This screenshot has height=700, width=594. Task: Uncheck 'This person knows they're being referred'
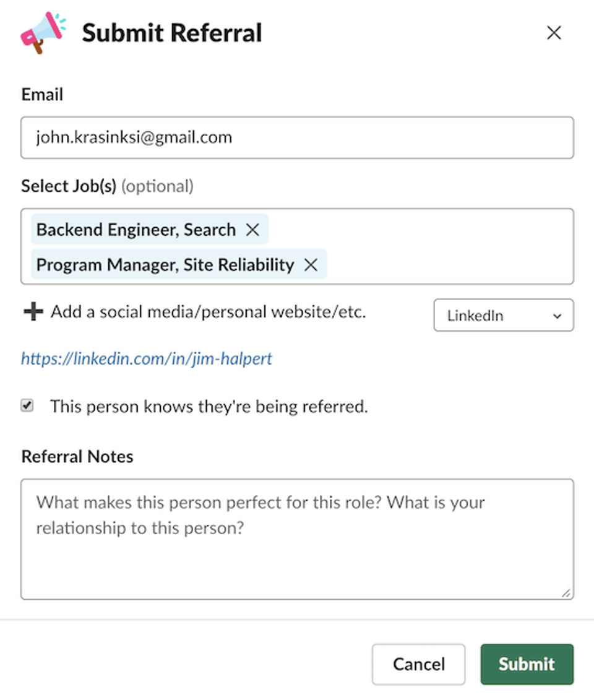point(27,405)
